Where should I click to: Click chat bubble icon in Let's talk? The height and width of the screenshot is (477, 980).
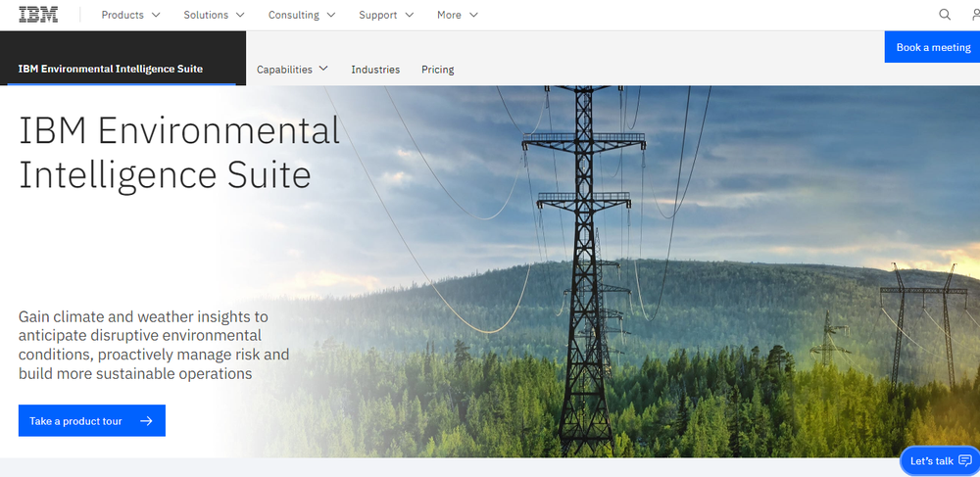[x=965, y=460]
